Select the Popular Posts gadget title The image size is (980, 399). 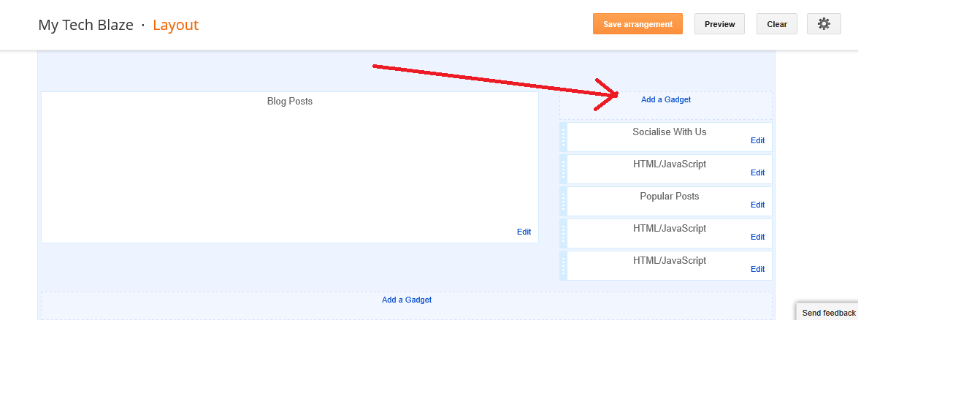670,196
